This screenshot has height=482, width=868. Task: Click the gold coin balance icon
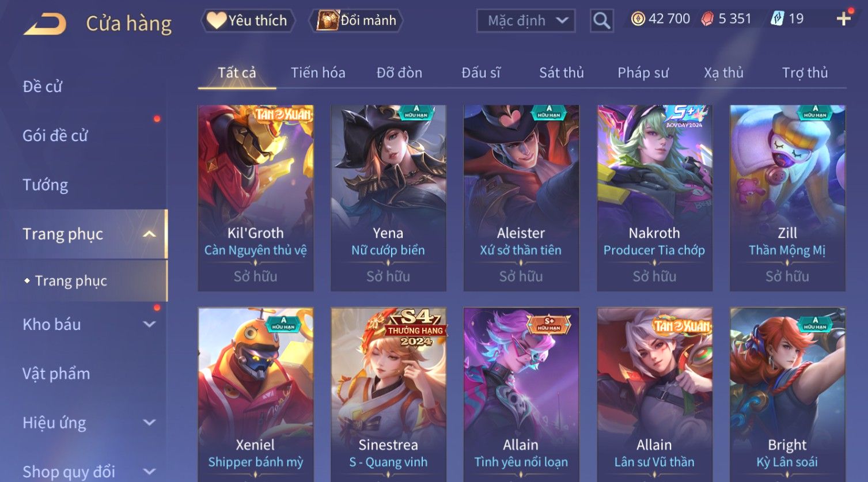point(638,19)
